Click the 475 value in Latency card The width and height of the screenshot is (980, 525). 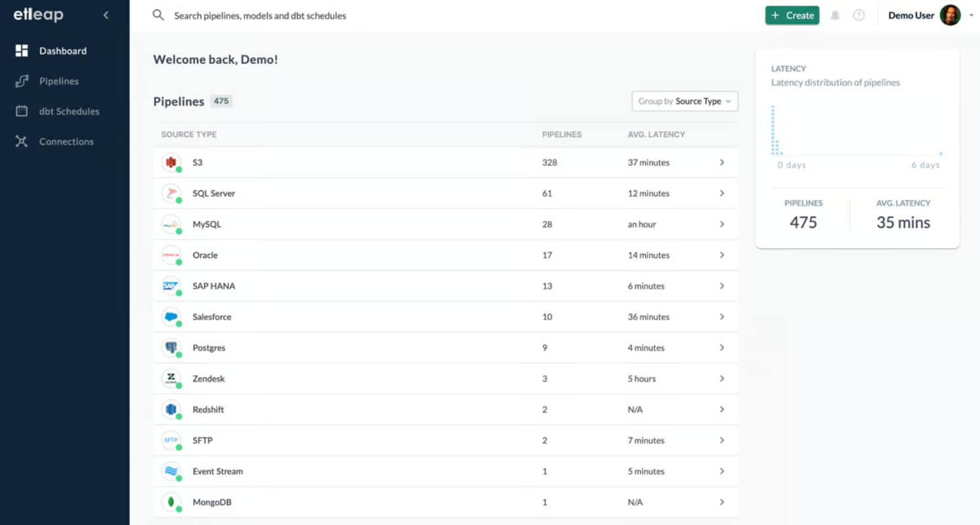803,222
